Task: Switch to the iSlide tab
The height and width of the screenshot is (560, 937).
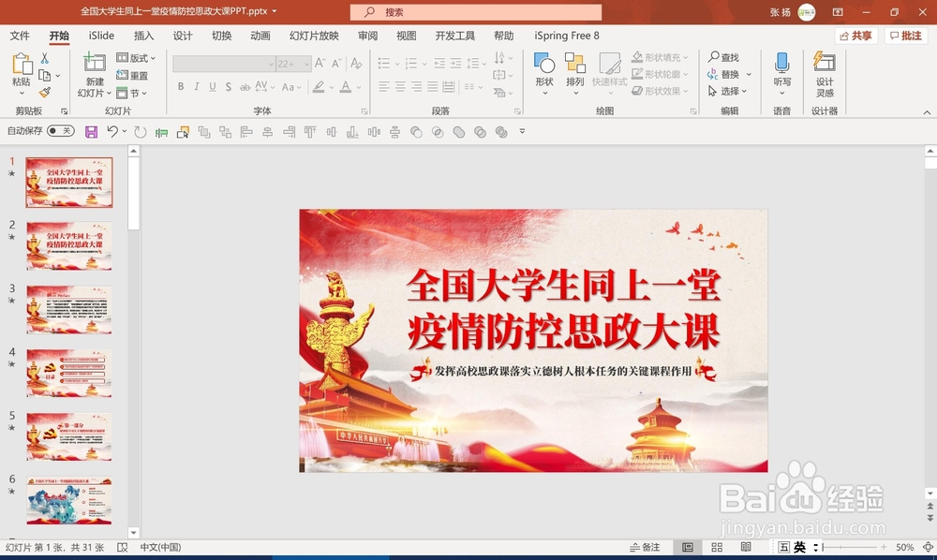Action: pos(101,36)
